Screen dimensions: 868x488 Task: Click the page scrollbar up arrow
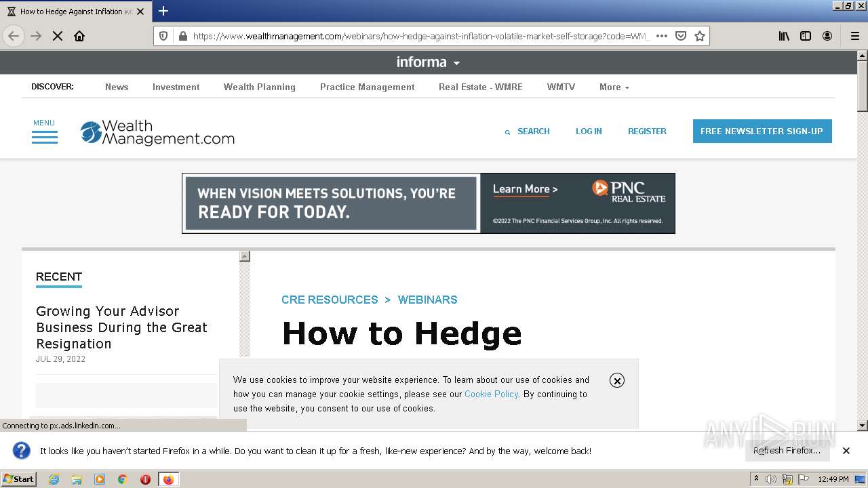[863, 56]
